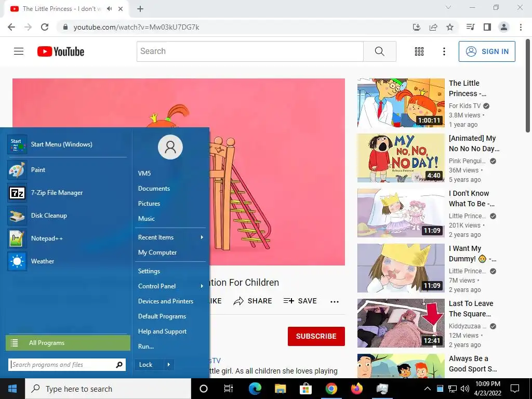Open Help and Support
The image size is (532, 399).
coord(162,331)
